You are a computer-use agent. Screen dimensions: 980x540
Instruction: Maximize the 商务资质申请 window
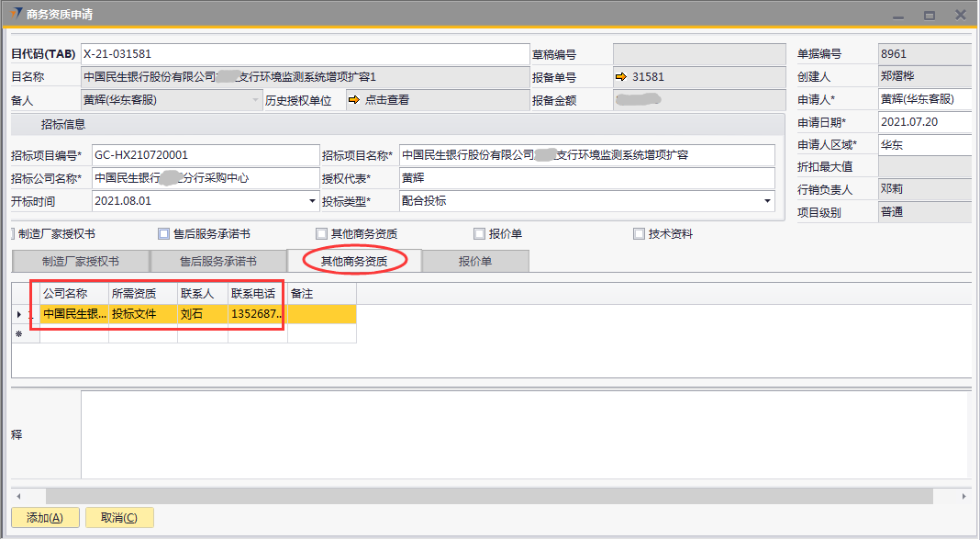point(930,15)
